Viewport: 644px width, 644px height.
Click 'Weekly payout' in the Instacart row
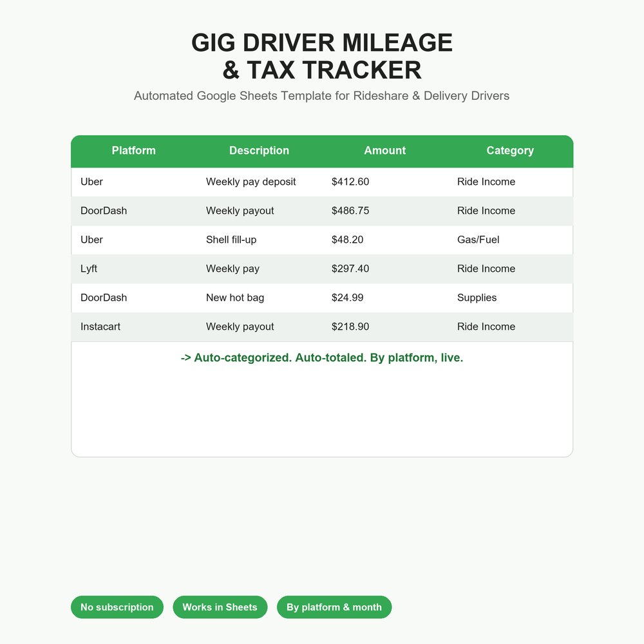tap(240, 327)
